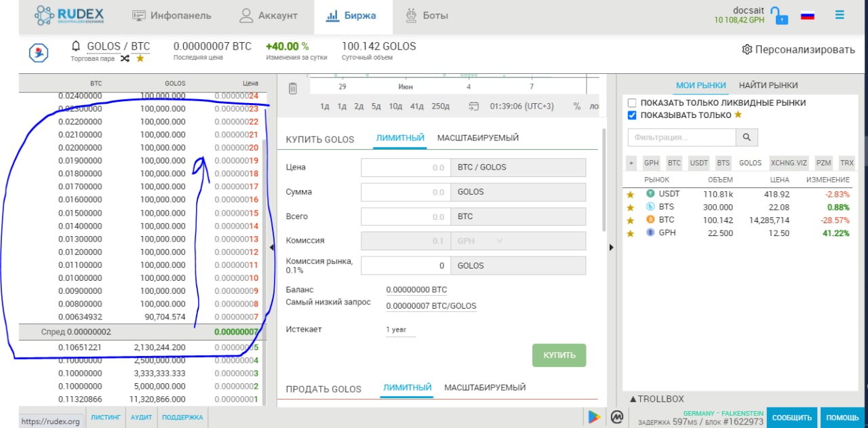This screenshot has height=428, width=868.
Task: Focus the Цена input field
Action: point(406,168)
